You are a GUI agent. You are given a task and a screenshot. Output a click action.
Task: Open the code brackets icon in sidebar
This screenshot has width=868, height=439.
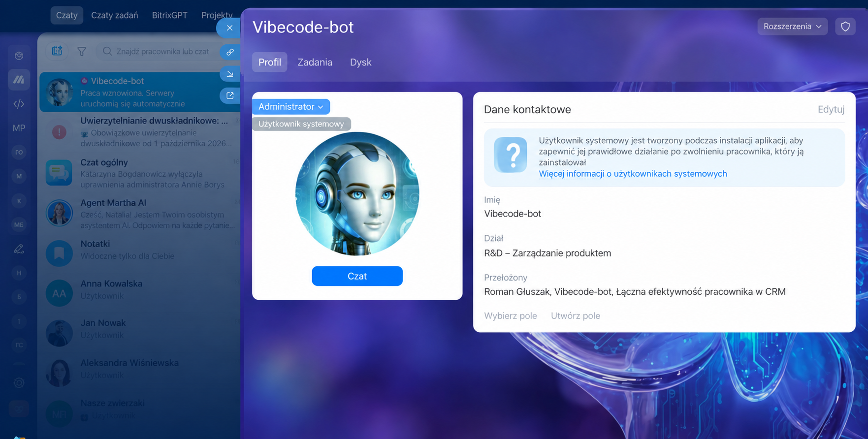[x=19, y=104]
